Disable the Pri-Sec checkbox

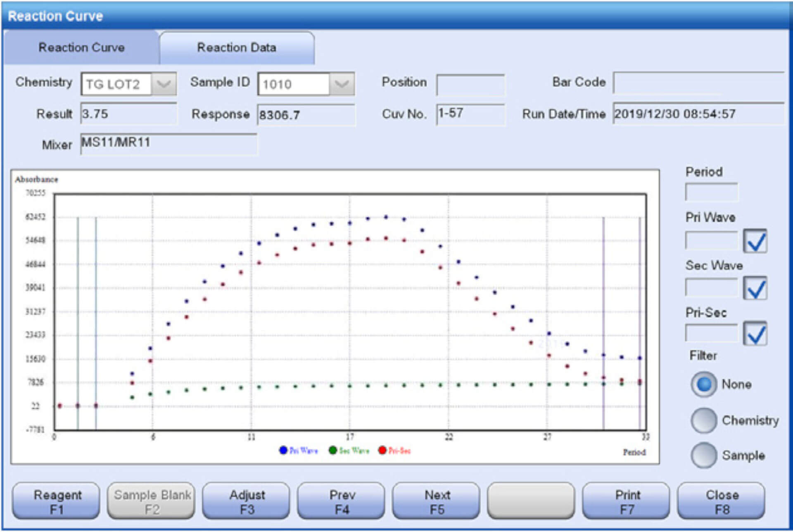click(x=755, y=333)
